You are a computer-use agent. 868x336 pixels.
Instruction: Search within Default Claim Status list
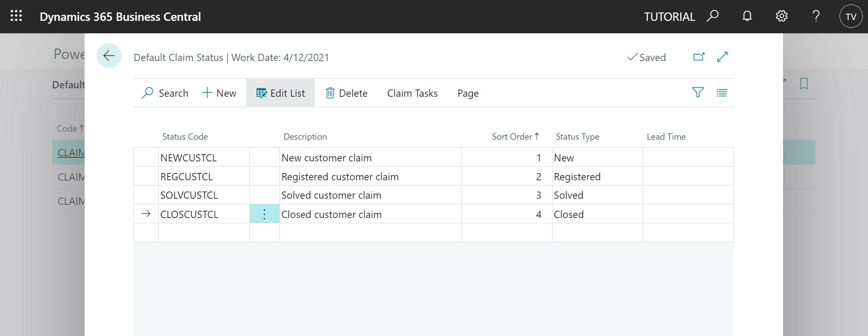165,93
